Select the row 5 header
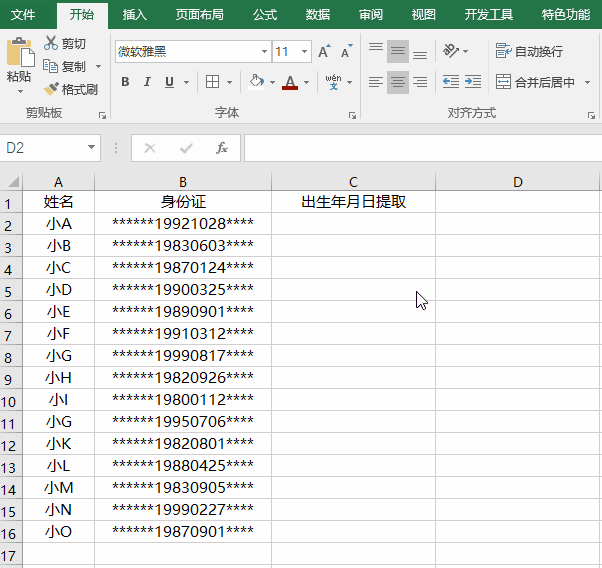 tap(11, 291)
